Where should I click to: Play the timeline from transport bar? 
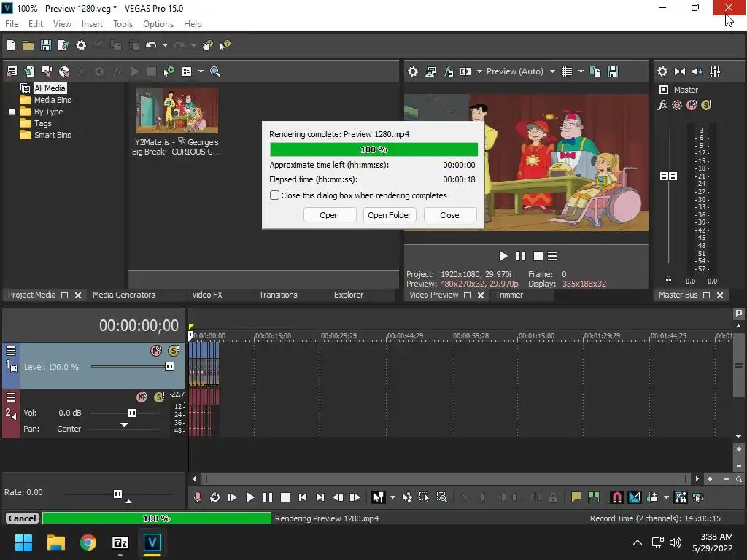click(x=250, y=497)
